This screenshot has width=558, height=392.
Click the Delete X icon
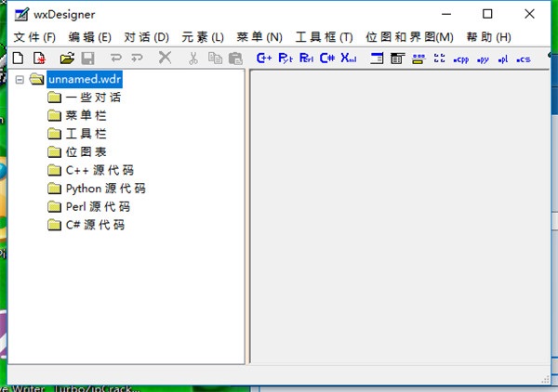pyautogui.click(x=165, y=58)
